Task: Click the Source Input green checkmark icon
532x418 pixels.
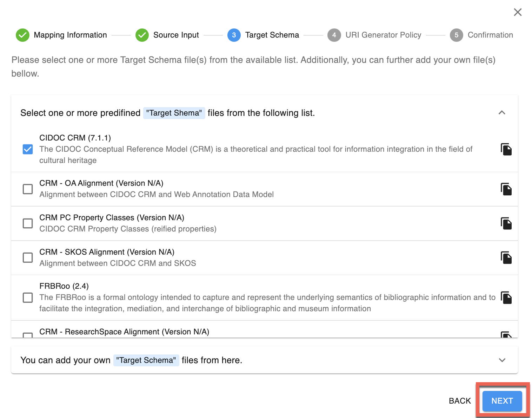Action: [142, 35]
